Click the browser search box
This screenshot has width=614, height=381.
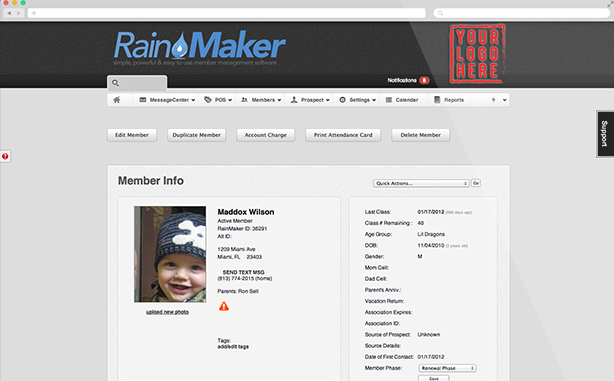click(522, 13)
